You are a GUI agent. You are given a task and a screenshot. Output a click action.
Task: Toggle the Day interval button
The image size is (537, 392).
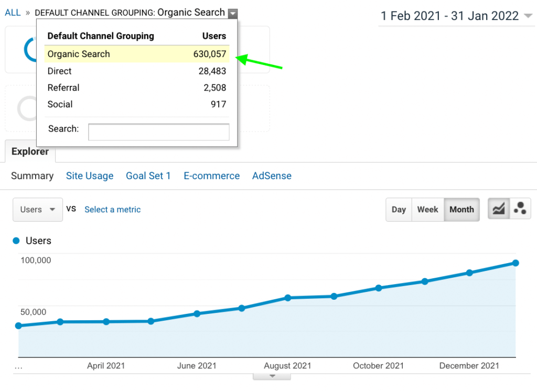[x=399, y=210]
